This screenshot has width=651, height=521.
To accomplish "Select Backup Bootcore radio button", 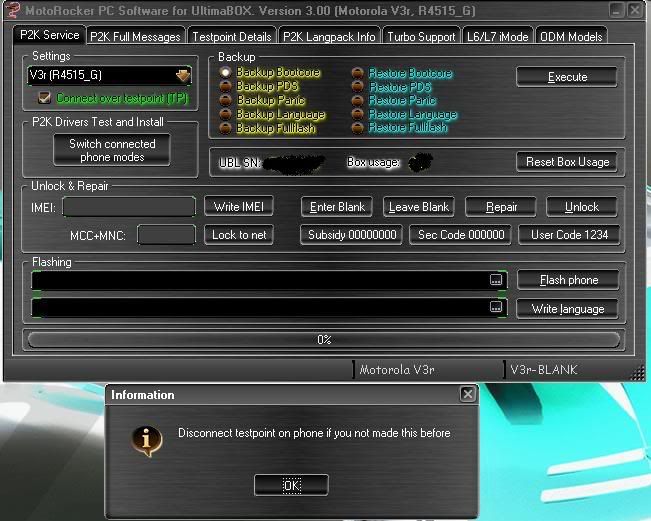I will click(225, 72).
